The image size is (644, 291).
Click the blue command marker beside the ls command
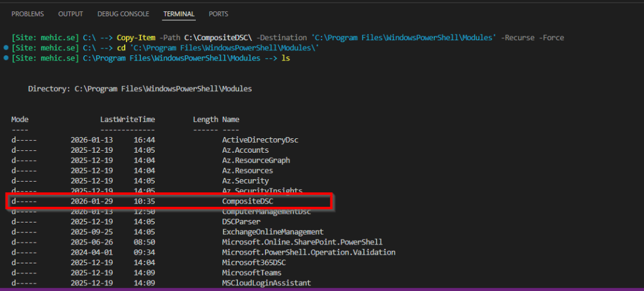pyautogui.click(x=6, y=58)
